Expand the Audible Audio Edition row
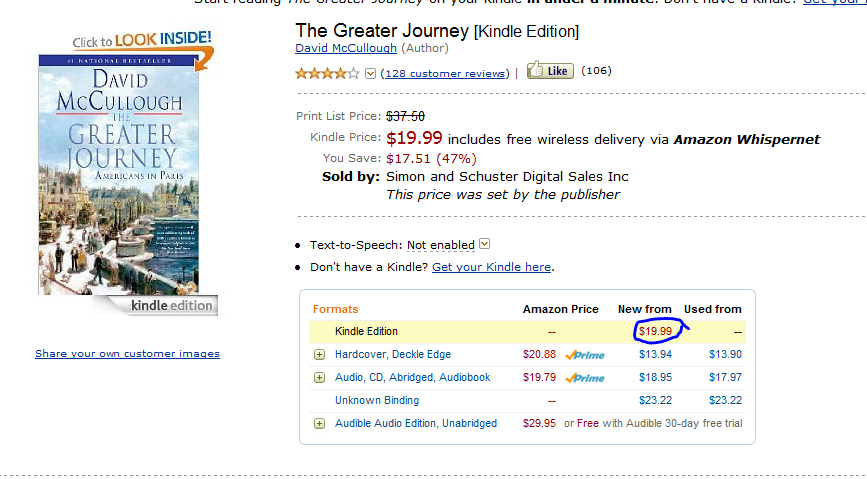This screenshot has height=479, width=867. [320, 424]
